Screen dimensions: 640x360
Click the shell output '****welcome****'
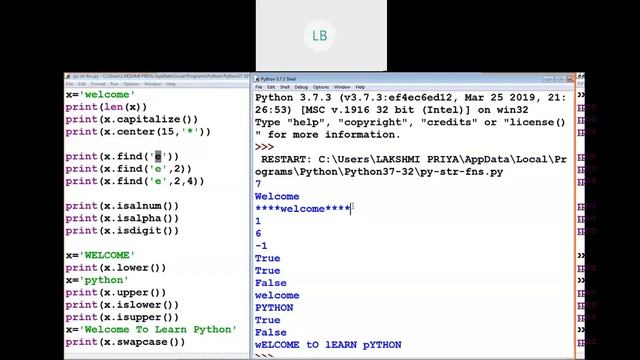[302, 209]
